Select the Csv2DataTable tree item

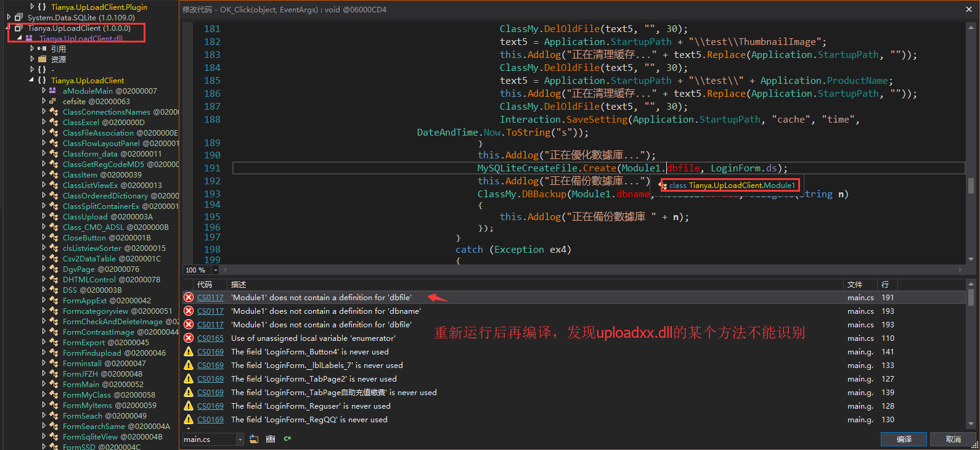(x=112, y=258)
